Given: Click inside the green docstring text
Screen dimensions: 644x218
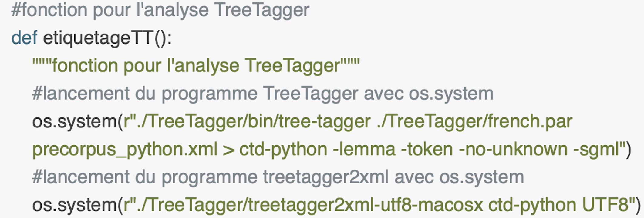Looking at the screenshot, I should [x=196, y=66].
